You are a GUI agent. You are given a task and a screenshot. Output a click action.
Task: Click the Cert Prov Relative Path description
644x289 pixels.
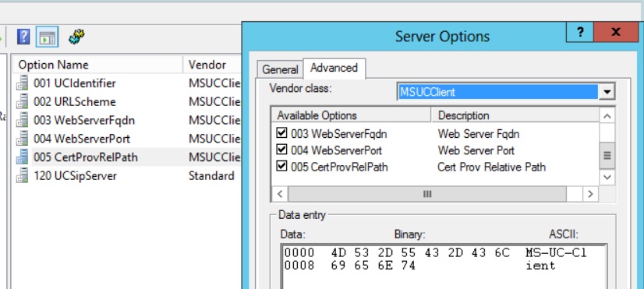tap(491, 167)
